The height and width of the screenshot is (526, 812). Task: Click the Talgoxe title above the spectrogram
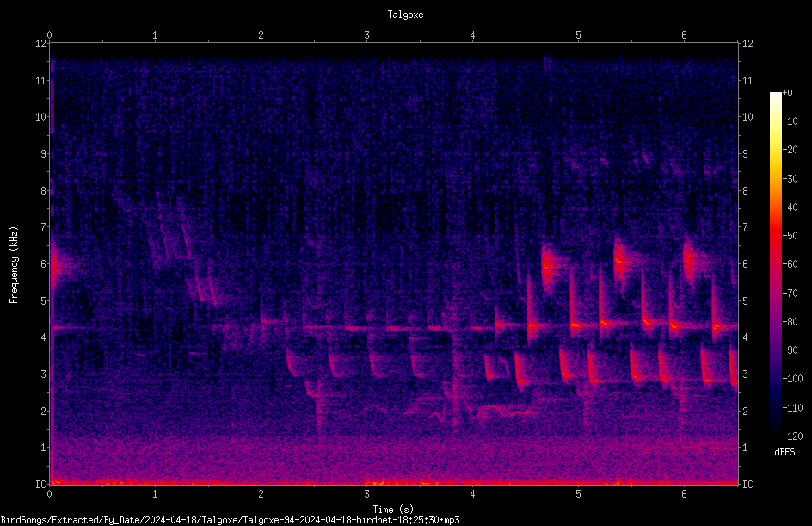click(x=405, y=15)
